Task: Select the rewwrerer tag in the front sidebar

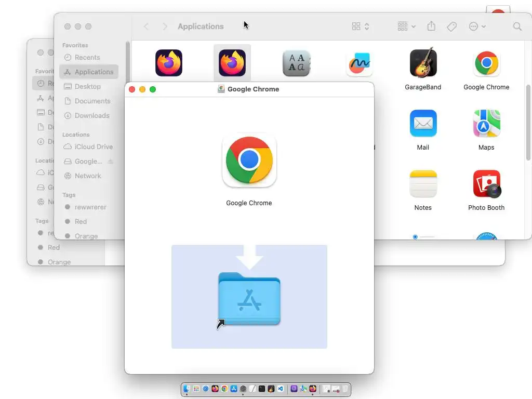Action: (89, 207)
